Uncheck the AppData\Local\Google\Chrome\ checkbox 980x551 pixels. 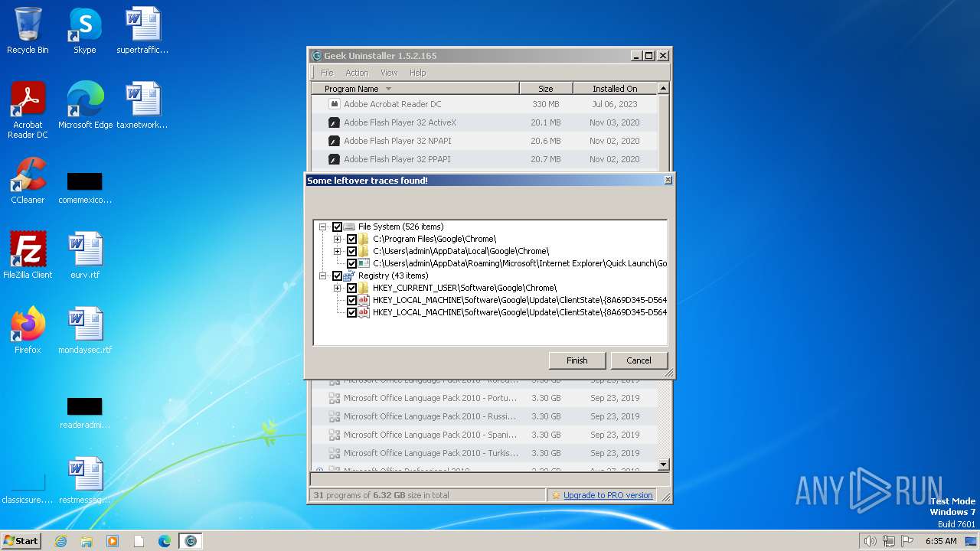[351, 251]
